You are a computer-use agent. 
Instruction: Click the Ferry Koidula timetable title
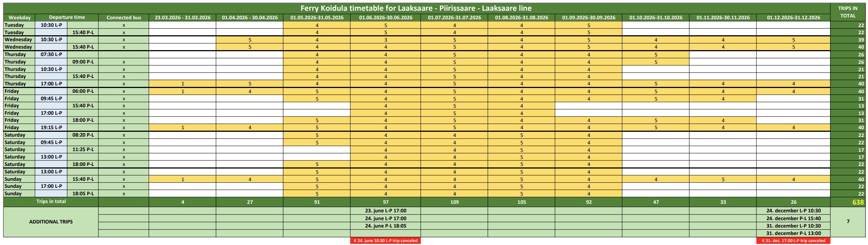[416, 8]
